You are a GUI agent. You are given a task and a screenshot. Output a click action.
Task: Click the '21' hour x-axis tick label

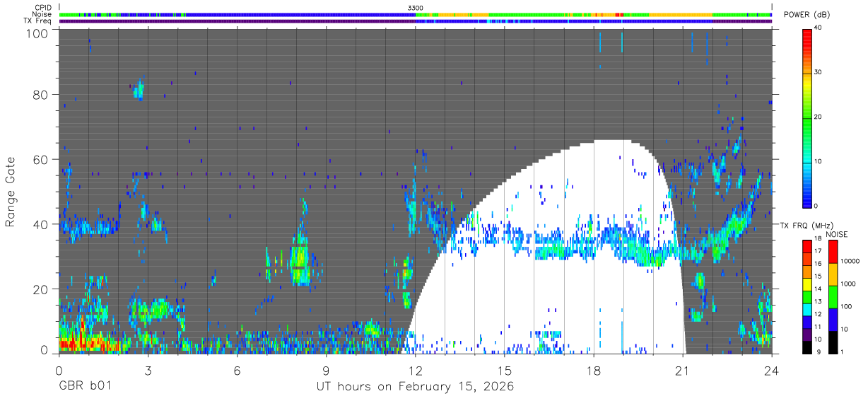tap(683, 371)
